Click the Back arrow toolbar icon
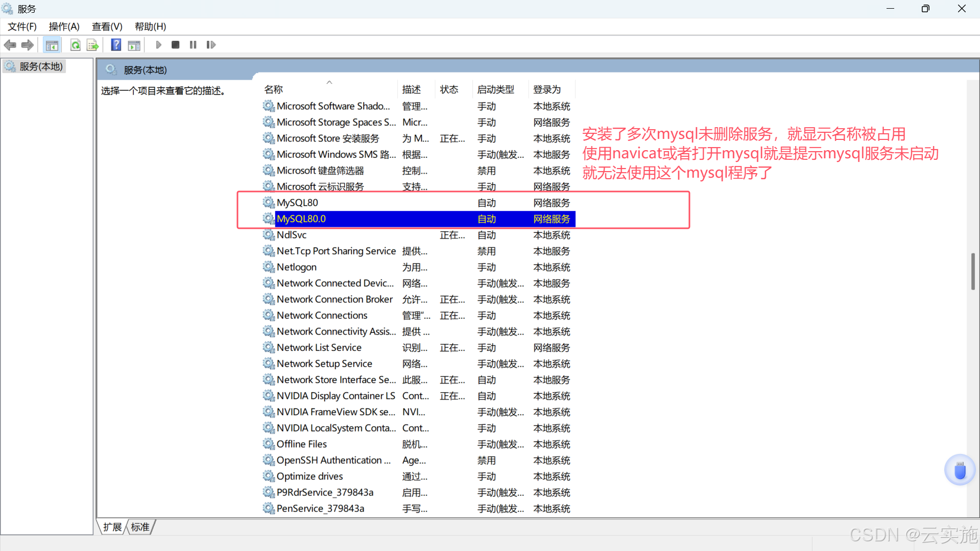The width and height of the screenshot is (980, 551). [10, 45]
